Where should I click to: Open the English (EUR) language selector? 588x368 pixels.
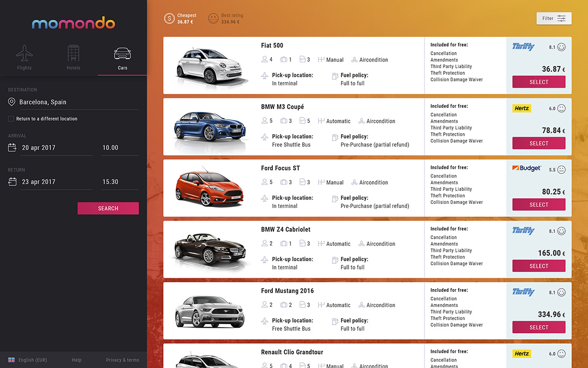pyautogui.click(x=32, y=360)
